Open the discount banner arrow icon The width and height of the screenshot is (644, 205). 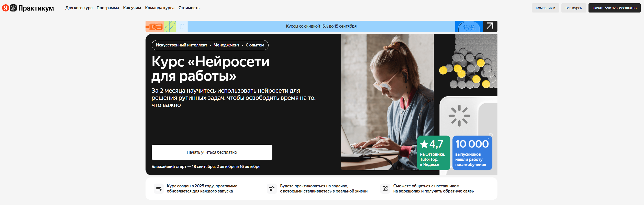(x=490, y=26)
